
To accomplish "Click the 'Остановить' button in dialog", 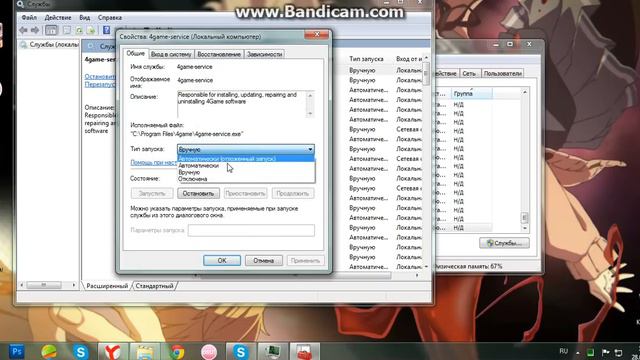I will [x=198, y=193].
